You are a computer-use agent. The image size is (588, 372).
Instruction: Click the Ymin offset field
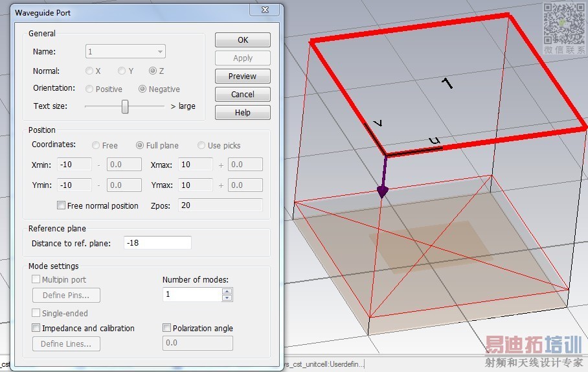pyautogui.click(x=124, y=185)
